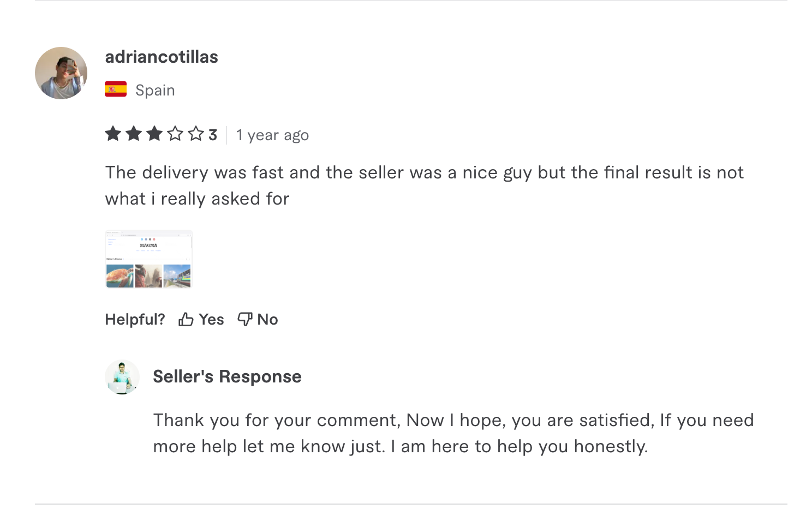The image size is (812, 521).
Task: Click the thumbs-up icon
Action: click(x=186, y=319)
